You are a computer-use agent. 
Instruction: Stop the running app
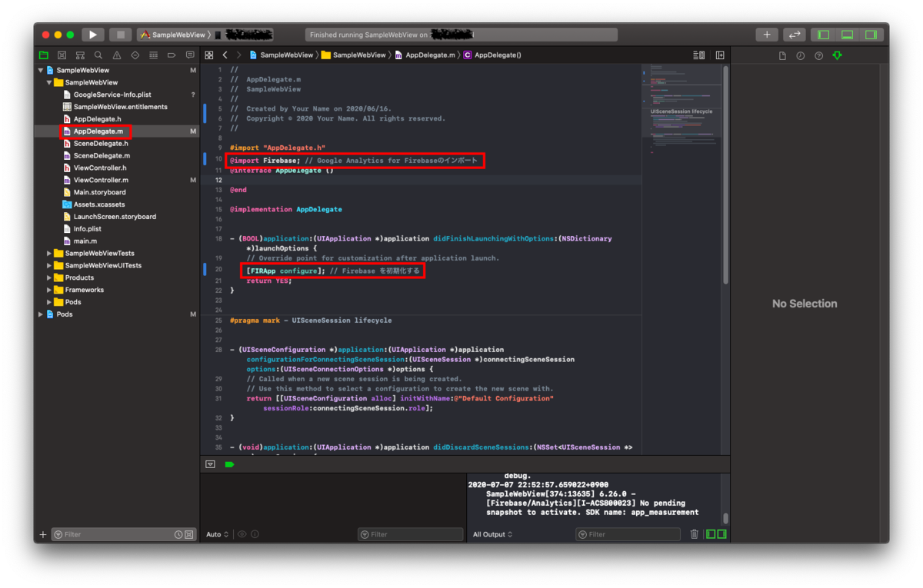coord(120,35)
